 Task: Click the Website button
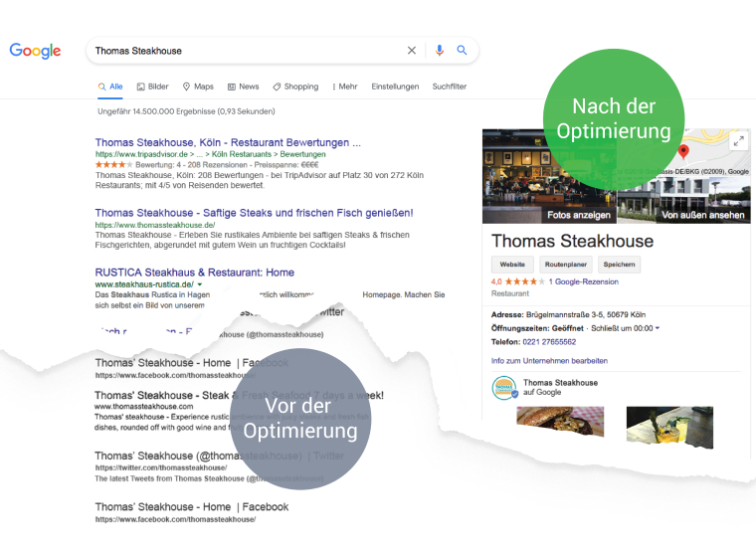(x=512, y=265)
